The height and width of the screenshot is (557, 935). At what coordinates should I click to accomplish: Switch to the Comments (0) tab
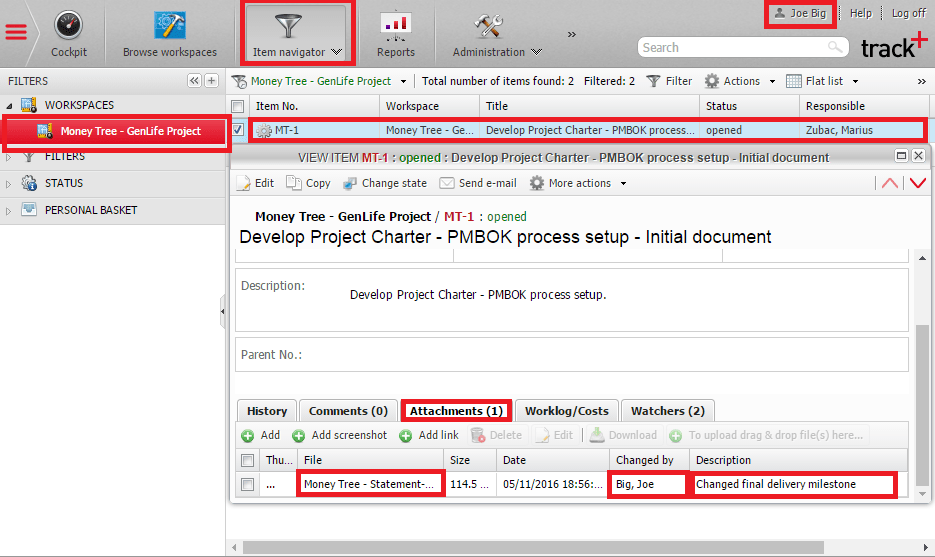click(348, 411)
